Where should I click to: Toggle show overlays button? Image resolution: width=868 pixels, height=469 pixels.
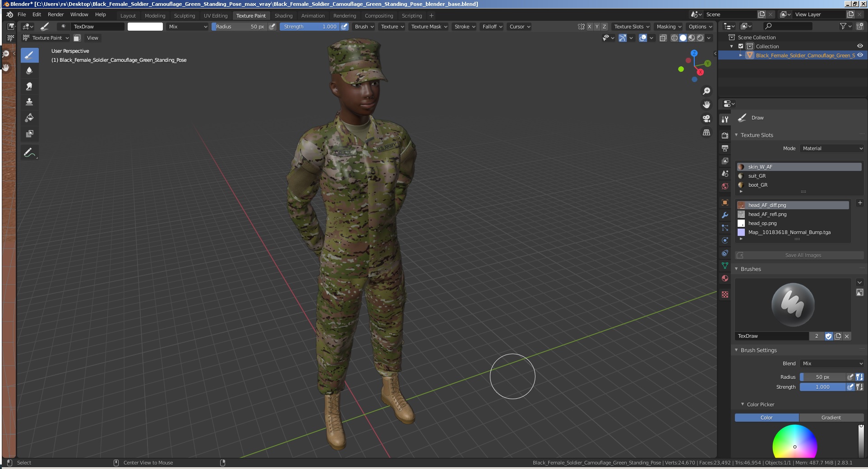click(x=643, y=38)
